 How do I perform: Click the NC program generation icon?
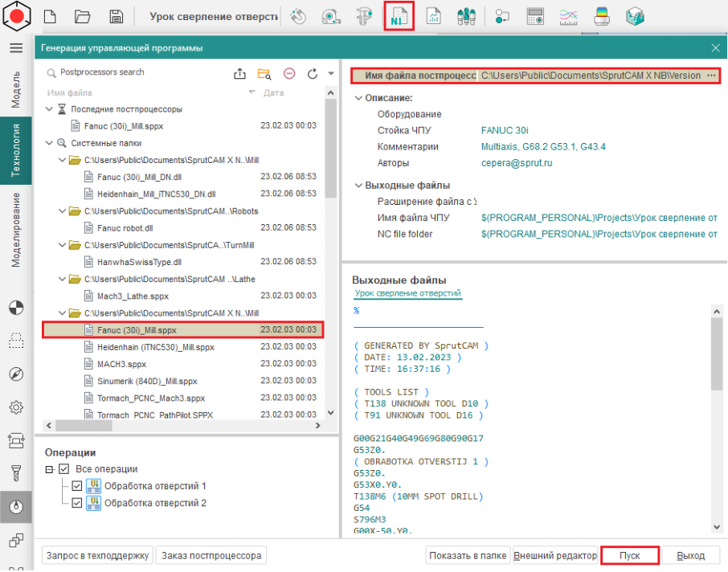point(399,16)
